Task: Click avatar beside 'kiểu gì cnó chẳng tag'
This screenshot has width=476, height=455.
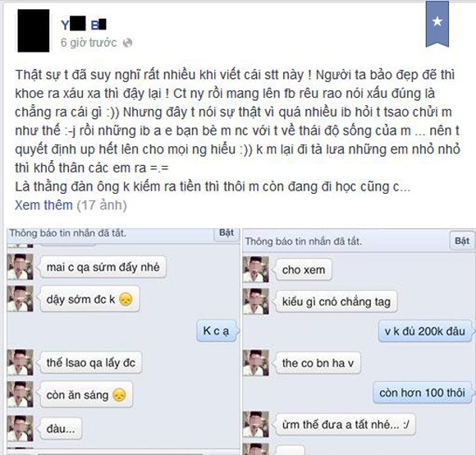Action: point(255,301)
